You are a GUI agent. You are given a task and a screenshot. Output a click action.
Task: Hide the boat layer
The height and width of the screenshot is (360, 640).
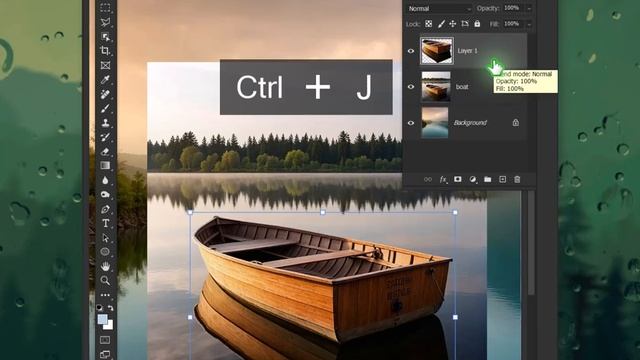click(x=411, y=87)
